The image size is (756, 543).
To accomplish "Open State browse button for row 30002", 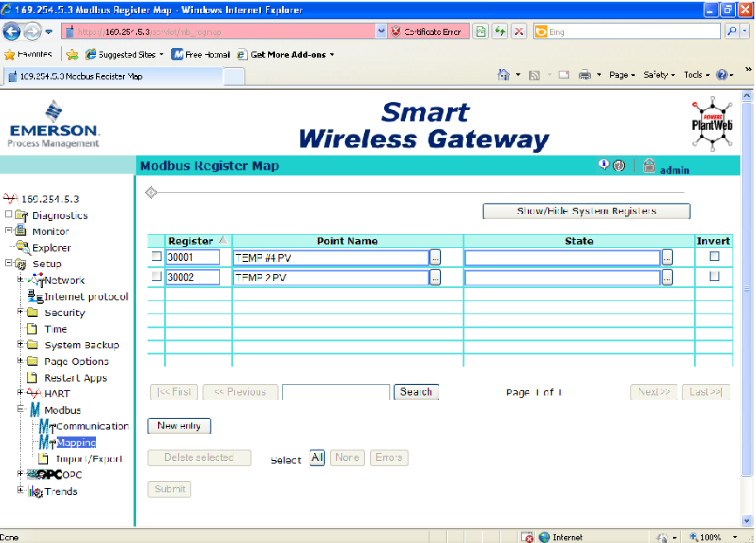I will tap(667, 278).
